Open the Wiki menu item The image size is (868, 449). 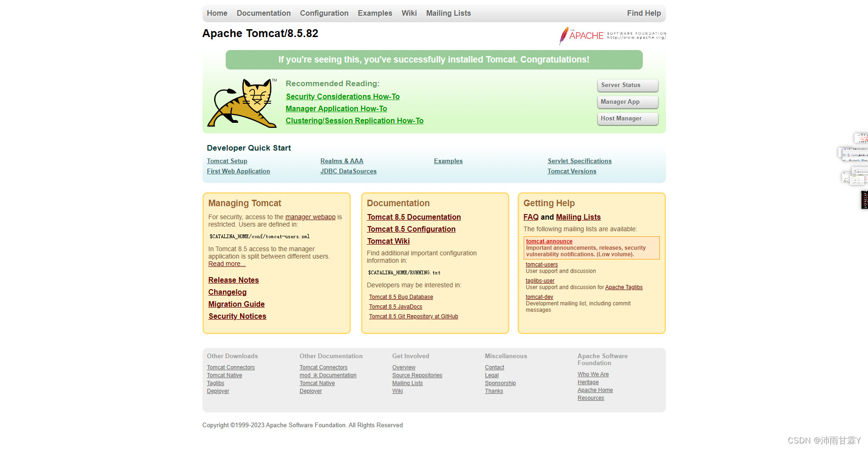coord(409,13)
